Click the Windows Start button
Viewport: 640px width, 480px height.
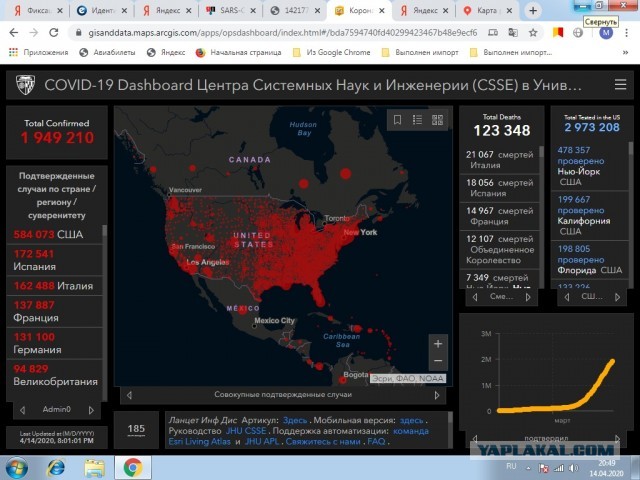pos(17,468)
